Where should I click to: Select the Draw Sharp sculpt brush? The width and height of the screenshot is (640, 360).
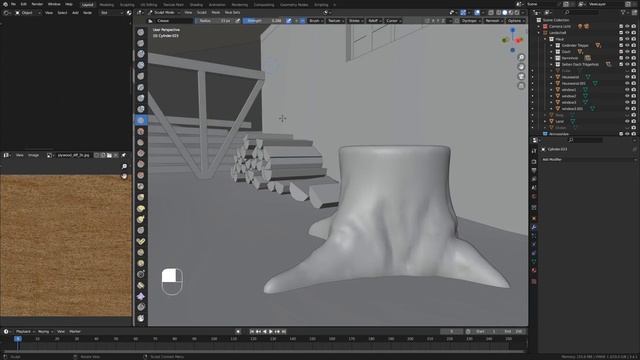point(141,43)
